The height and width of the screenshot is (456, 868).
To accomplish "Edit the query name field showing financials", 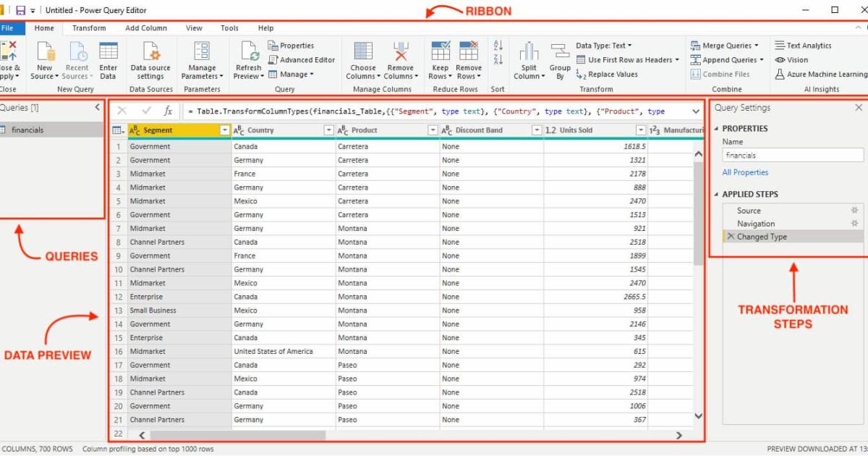I will tap(792, 154).
